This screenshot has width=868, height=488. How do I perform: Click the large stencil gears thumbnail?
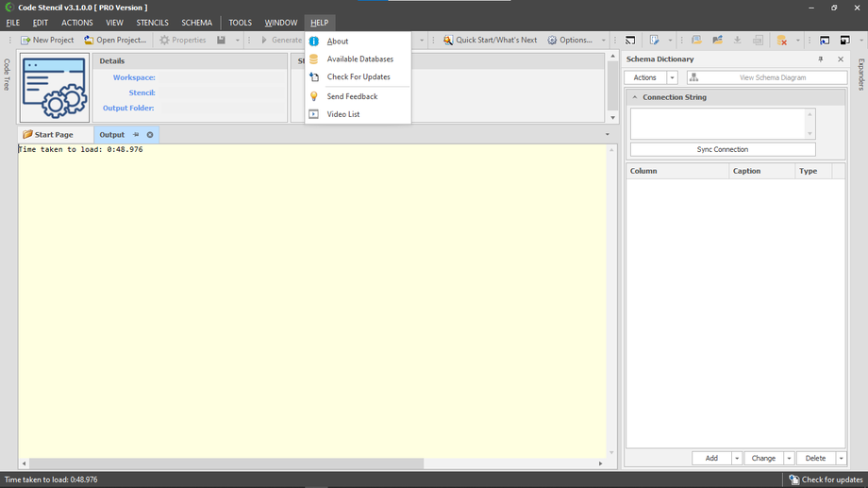tap(55, 88)
